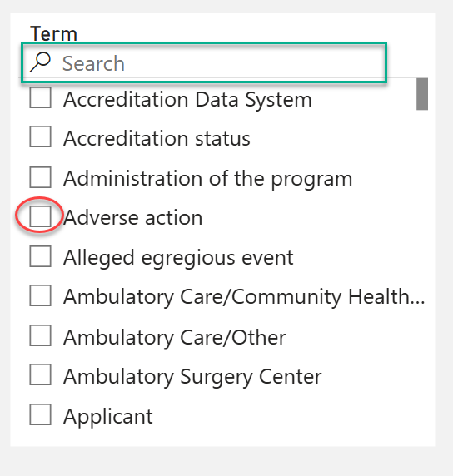The width and height of the screenshot is (453, 476).
Task: Select the circled Adverse action checkbox
Action: click(40, 216)
